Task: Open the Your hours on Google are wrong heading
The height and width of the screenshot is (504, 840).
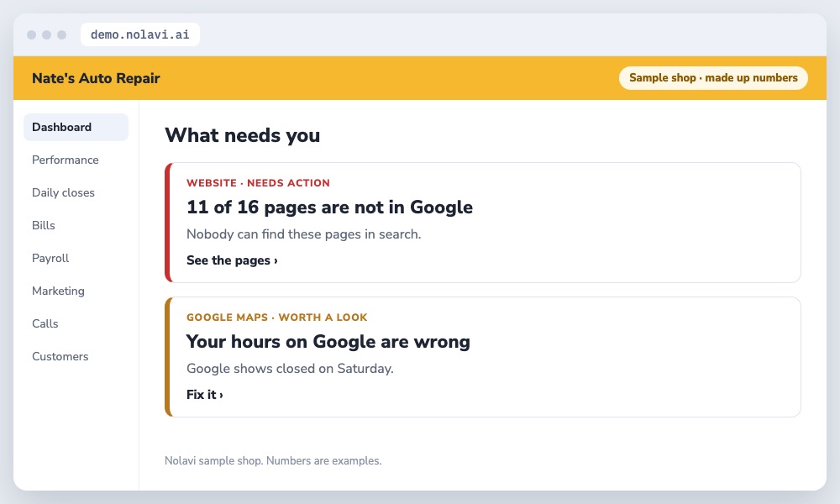Action: coord(328,342)
